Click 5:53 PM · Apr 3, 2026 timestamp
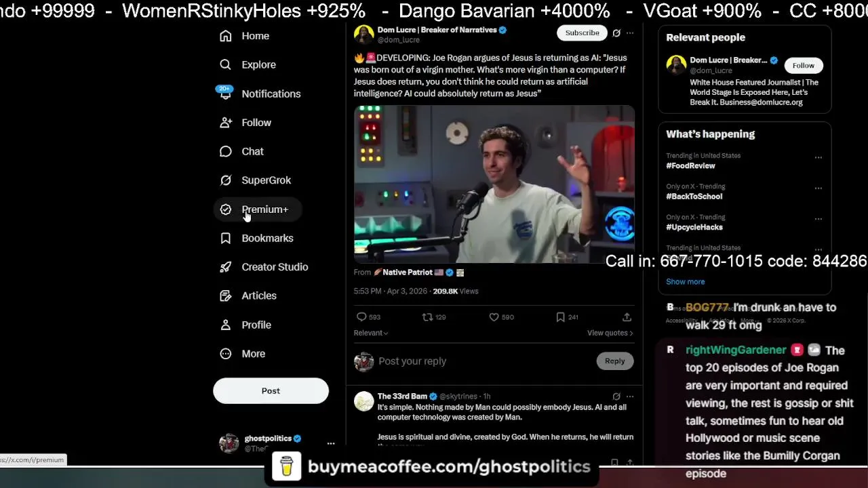Screen dimensions: 868x488 click(391, 291)
